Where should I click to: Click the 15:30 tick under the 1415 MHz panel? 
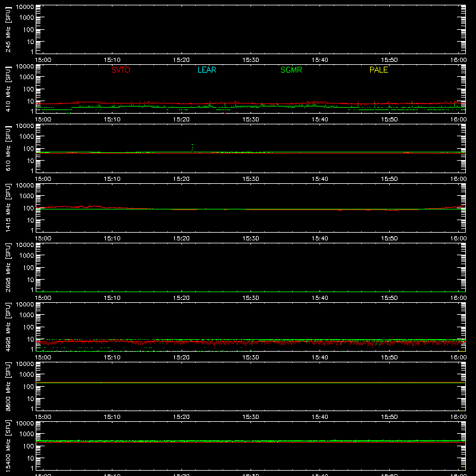(x=250, y=239)
